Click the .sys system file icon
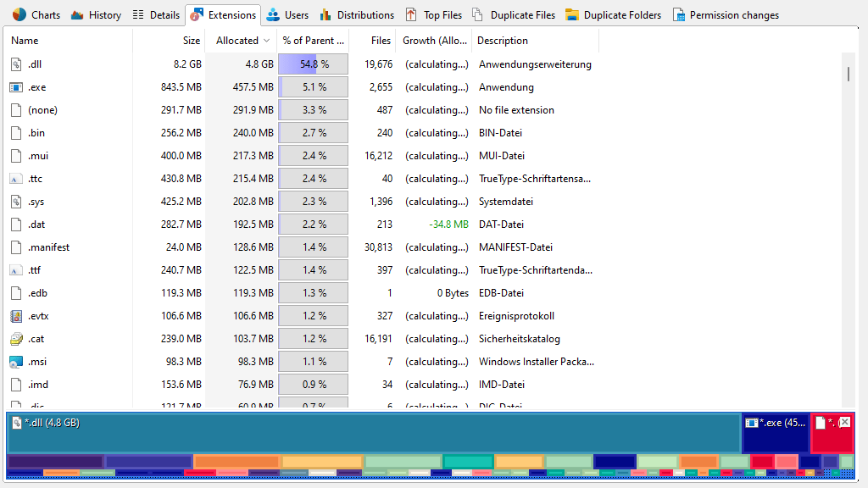The height and width of the screenshot is (488, 868). click(15, 202)
